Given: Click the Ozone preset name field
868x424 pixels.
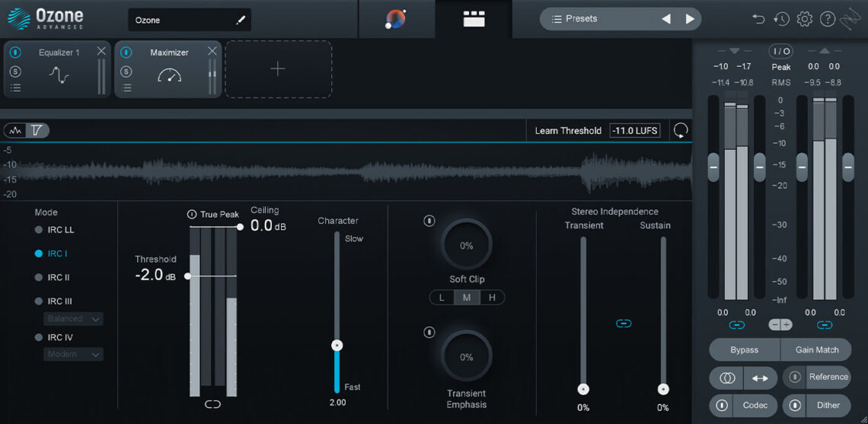Looking at the screenshot, I should coord(190,20).
